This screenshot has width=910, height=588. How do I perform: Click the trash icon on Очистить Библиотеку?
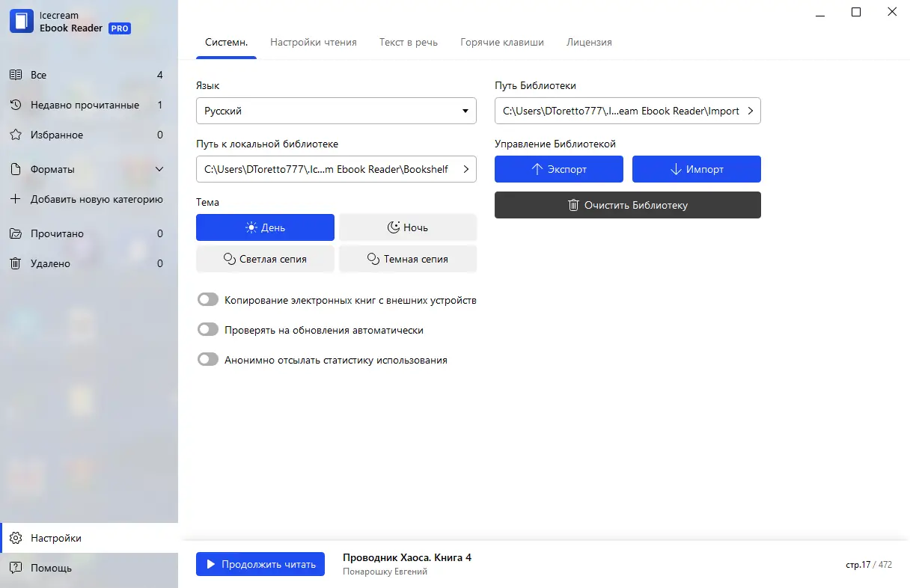(573, 205)
